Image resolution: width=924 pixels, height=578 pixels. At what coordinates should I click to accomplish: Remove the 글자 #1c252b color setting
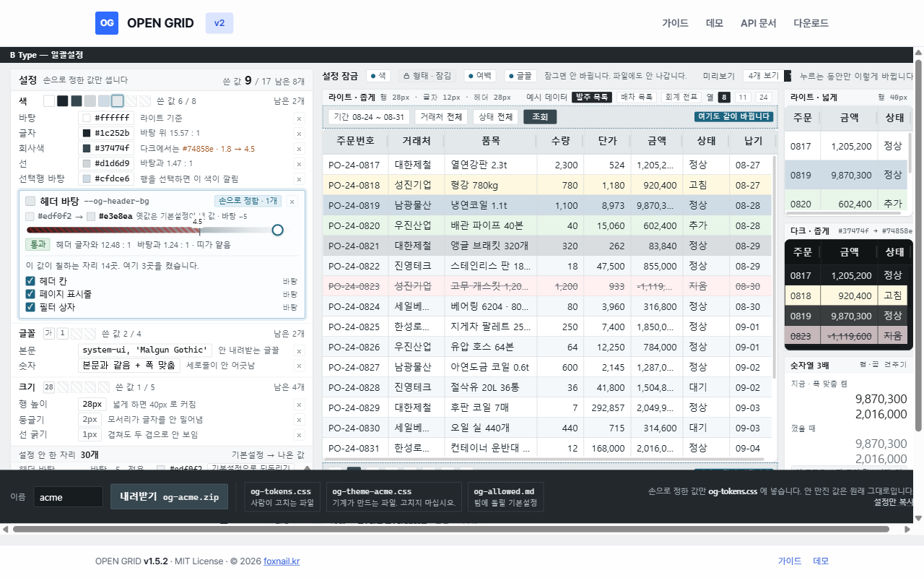[299, 134]
